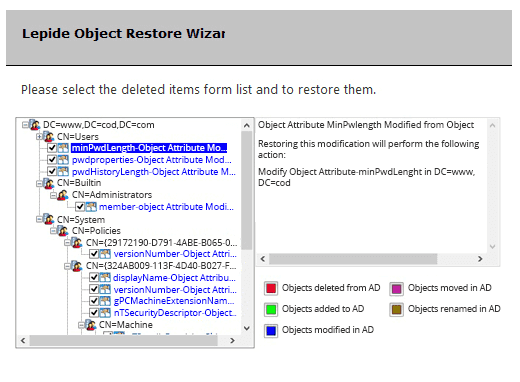Select the pwdproperties-Object Attribute Mod... row
The width and height of the screenshot is (520, 382).
click(152, 160)
